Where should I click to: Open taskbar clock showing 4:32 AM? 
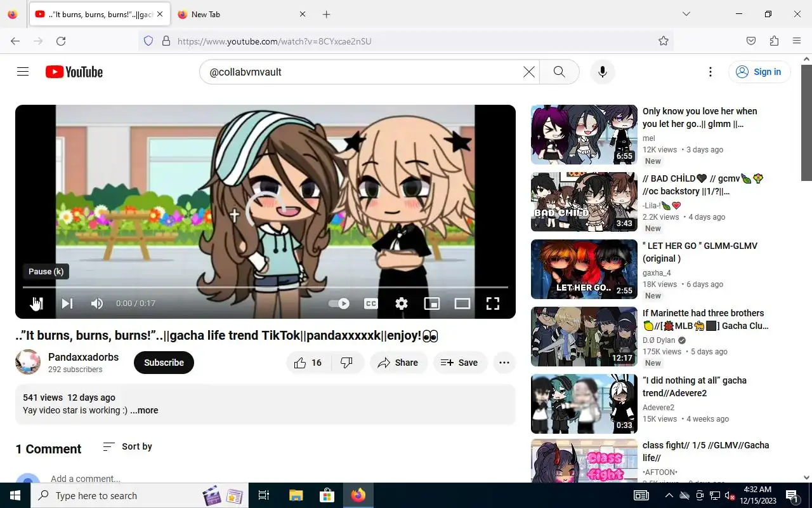(757, 495)
